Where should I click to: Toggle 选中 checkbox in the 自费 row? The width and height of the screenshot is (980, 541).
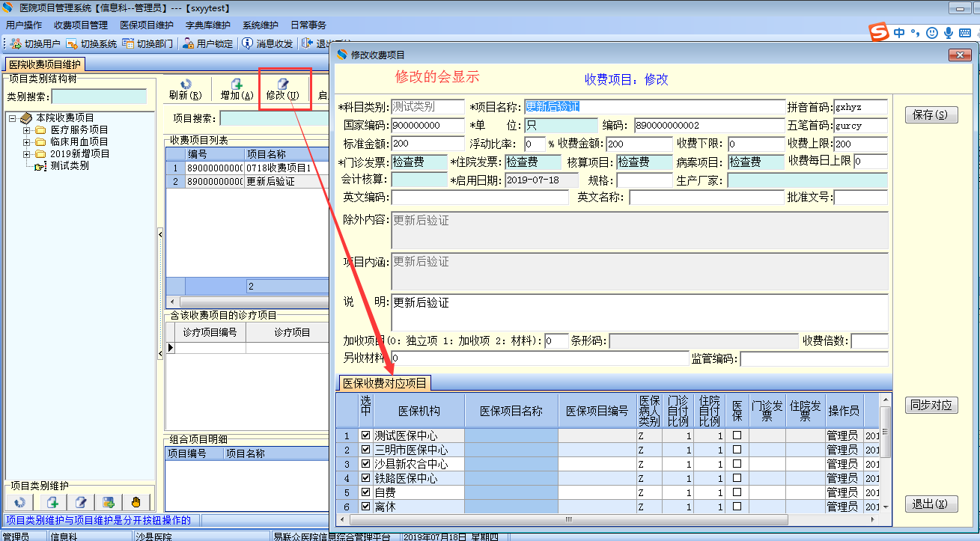point(365,492)
